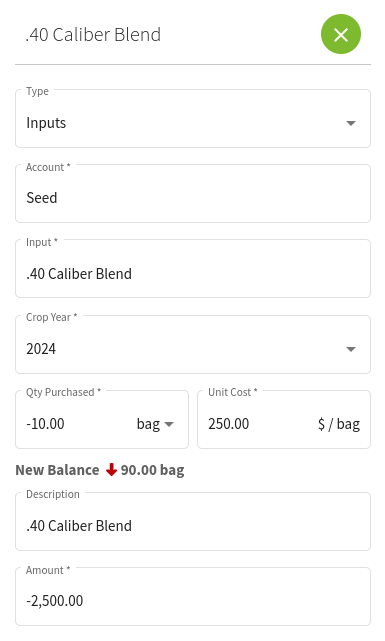Focus the Unit Cost field showing 250.00
Image resolution: width=385 pixels, height=641 pixels.
(284, 420)
